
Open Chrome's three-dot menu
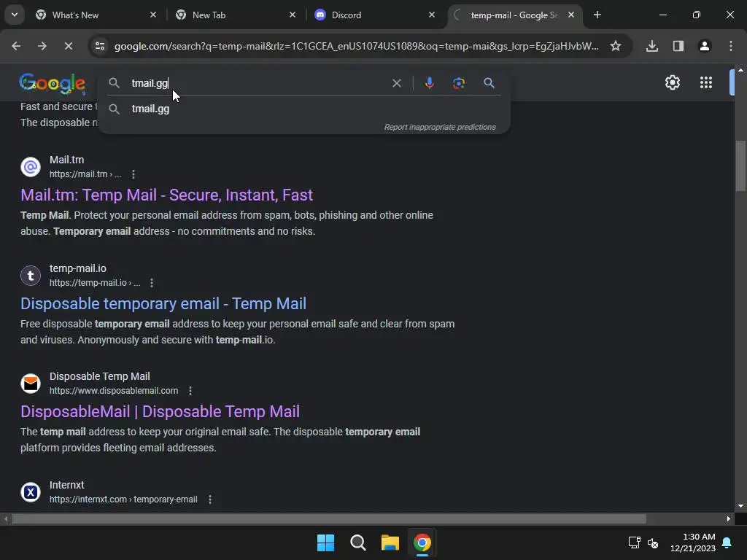(730, 46)
